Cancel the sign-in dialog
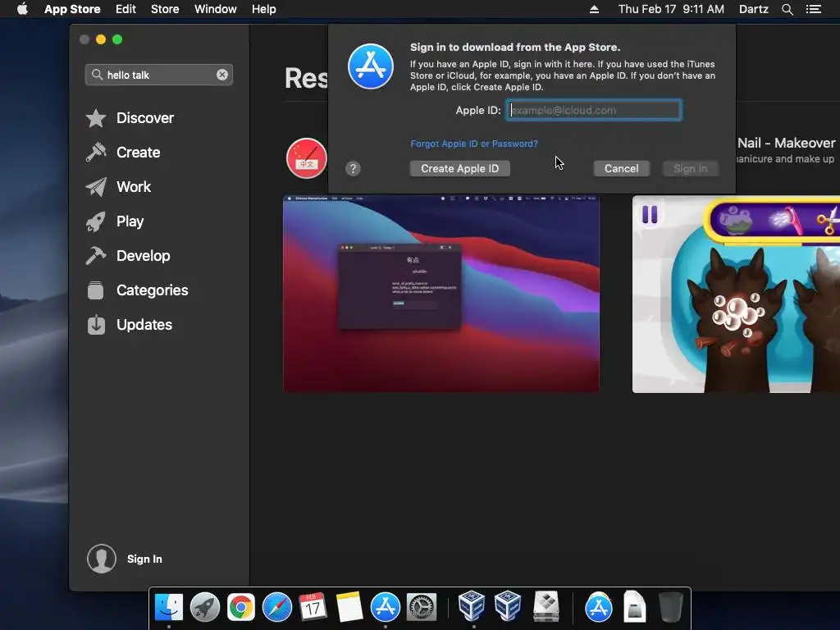The image size is (840, 630). point(622,169)
